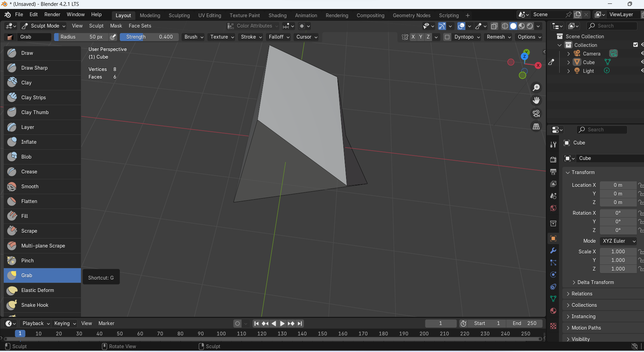Viewport: 644px width, 352px height.
Task: Select the Flatten brush
Action: pyautogui.click(x=42, y=201)
